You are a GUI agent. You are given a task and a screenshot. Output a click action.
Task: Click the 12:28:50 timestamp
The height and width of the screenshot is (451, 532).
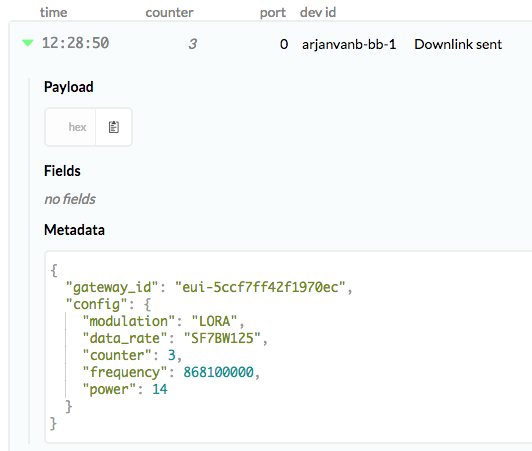pos(75,43)
